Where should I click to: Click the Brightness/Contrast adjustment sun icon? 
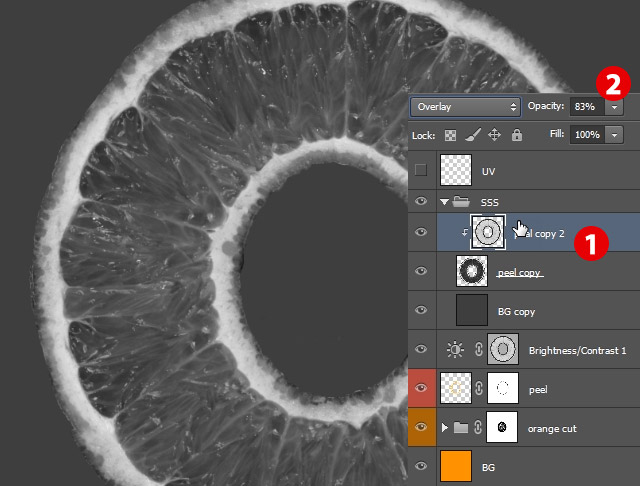point(455,349)
